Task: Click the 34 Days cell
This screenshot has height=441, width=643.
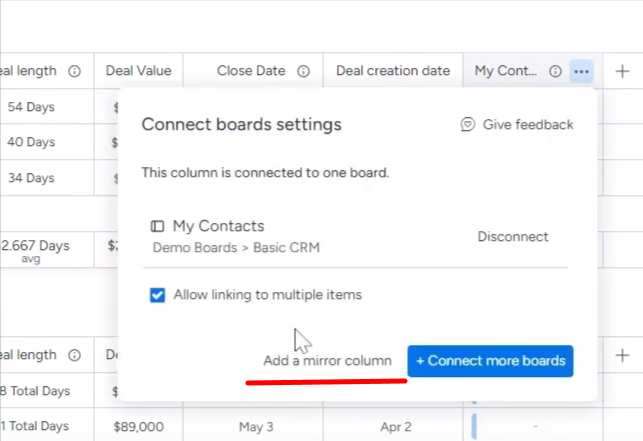Action: click(31, 178)
